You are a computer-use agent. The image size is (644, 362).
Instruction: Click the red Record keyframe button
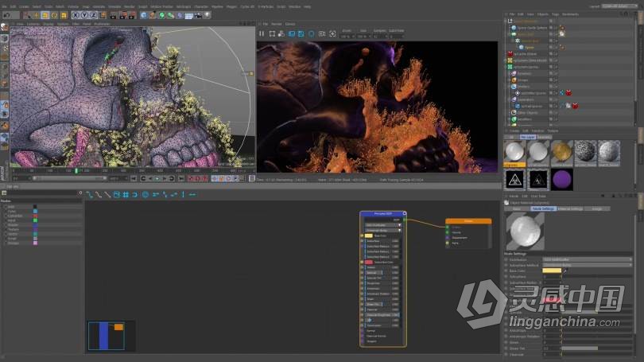click(191, 178)
